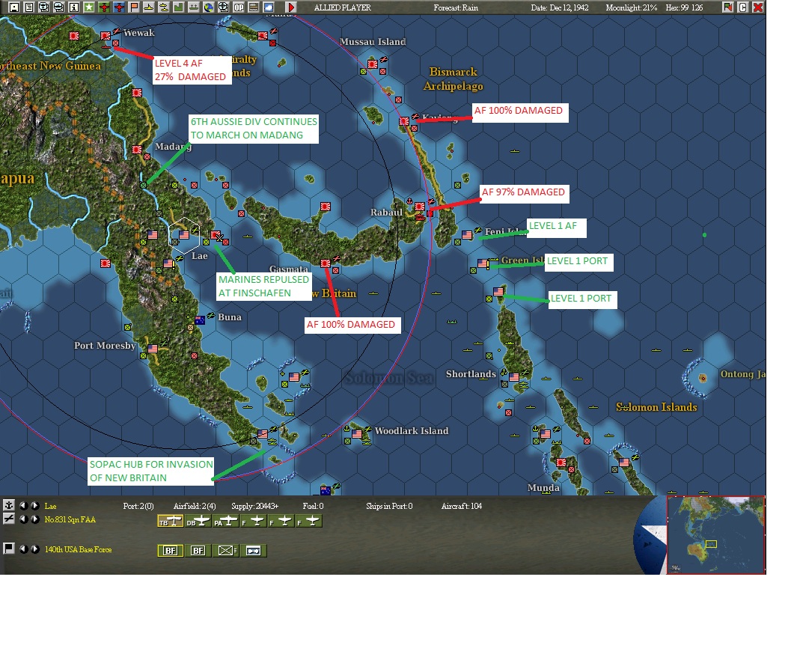Click the Port Moresby map label
Image resolution: width=794 pixels, height=672 pixels.
[105, 346]
